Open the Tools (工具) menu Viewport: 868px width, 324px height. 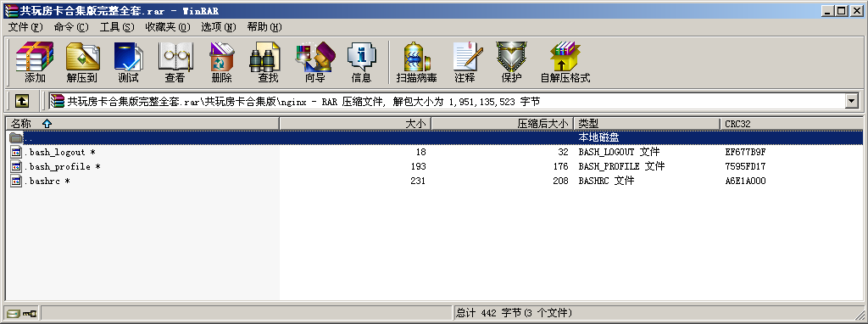pos(117,27)
